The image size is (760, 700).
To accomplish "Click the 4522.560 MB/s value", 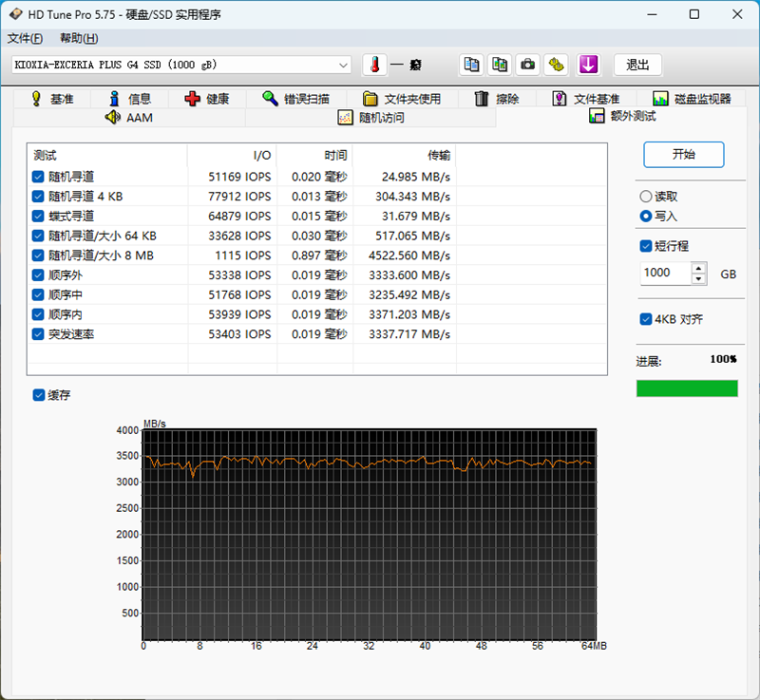I will click(409, 255).
